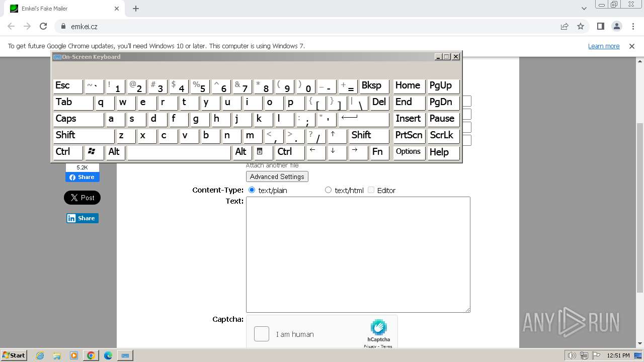This screenshot has height=362, width=644.
Task: Select the text/html content type
Action: pyautogui.click(x=329, y=190)
